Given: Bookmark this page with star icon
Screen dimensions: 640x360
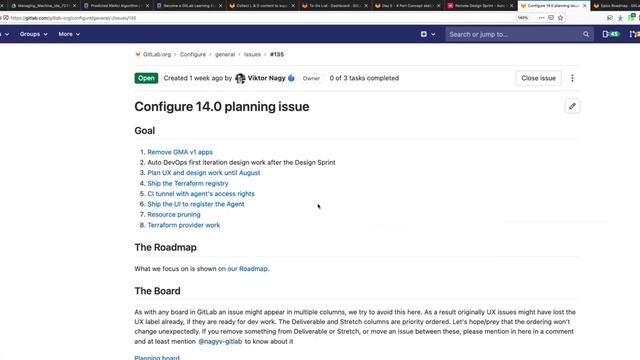Looking at the screenshot, I should point(560,18).
